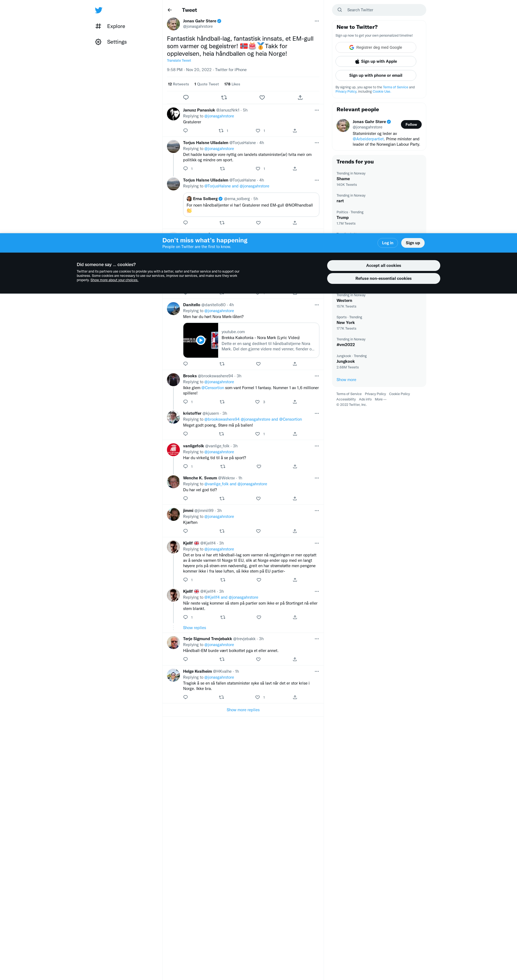The width and height of the screenshot is (517, 980).
Task: Open Helge Kvalheim's profile avatar
Action: (x=173, y=675)
